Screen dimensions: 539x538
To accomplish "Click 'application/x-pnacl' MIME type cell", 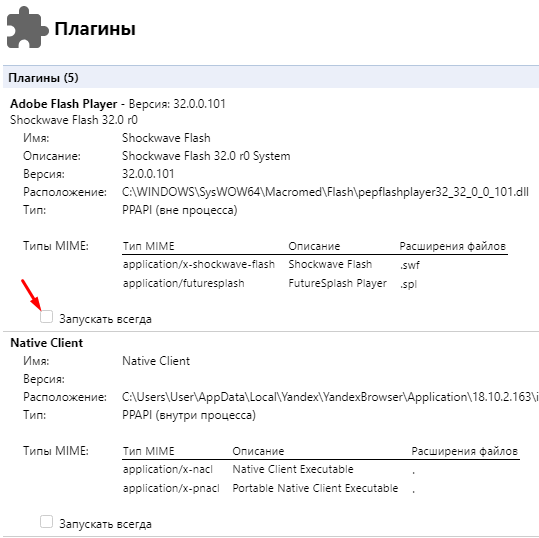I will (171, 488).
